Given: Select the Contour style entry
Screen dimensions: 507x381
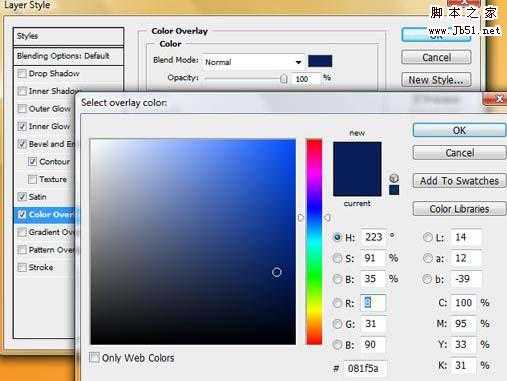Looking at the screenshot, I should [x=55, y=162].
